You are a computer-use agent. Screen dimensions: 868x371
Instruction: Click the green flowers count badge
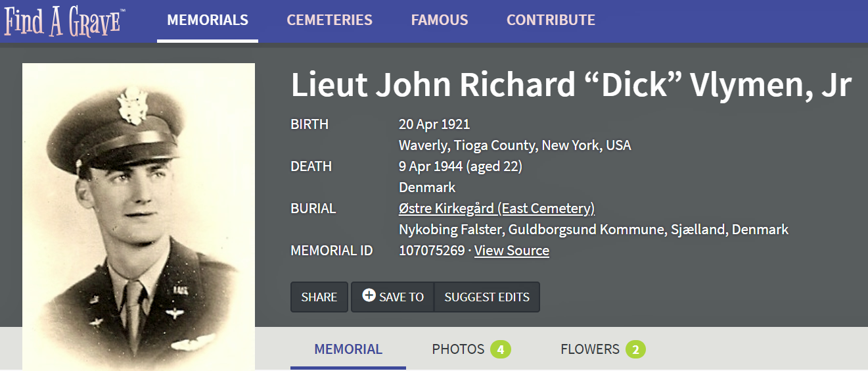(x=635, y=349)
